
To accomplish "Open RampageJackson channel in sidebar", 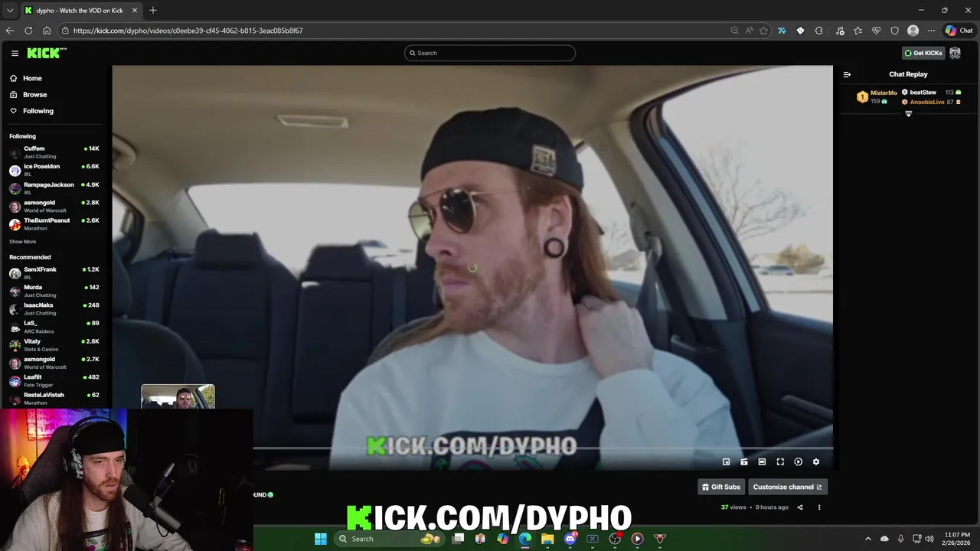I will [54, 188].
